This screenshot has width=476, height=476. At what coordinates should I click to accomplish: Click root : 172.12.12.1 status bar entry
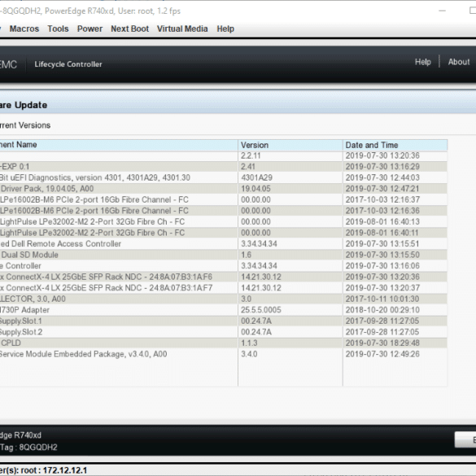pyautogui.click(x=54, y=470)
